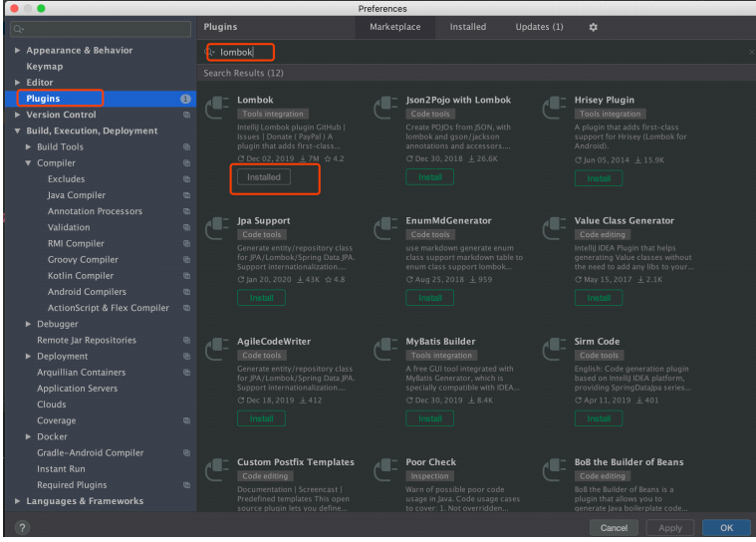This screenshot has height=542, width=756.
Task: Clear the plugin search with the X button
Action: tap(751, 52)
